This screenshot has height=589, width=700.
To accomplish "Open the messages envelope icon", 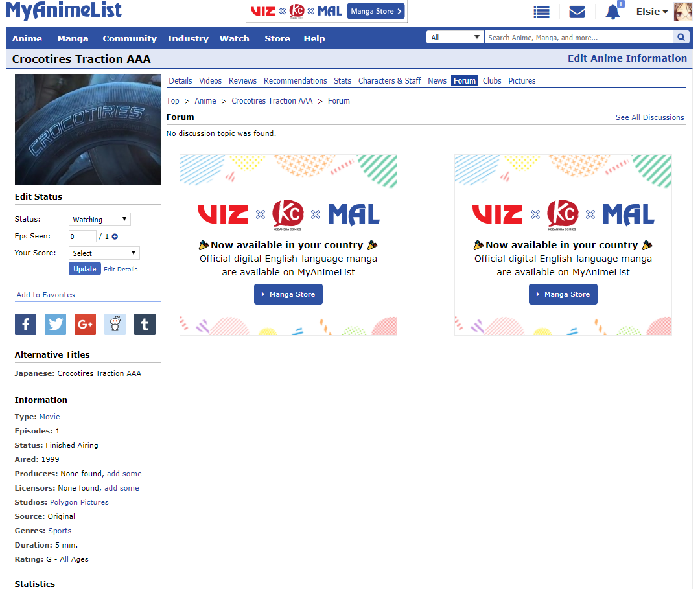I will 577,12.
